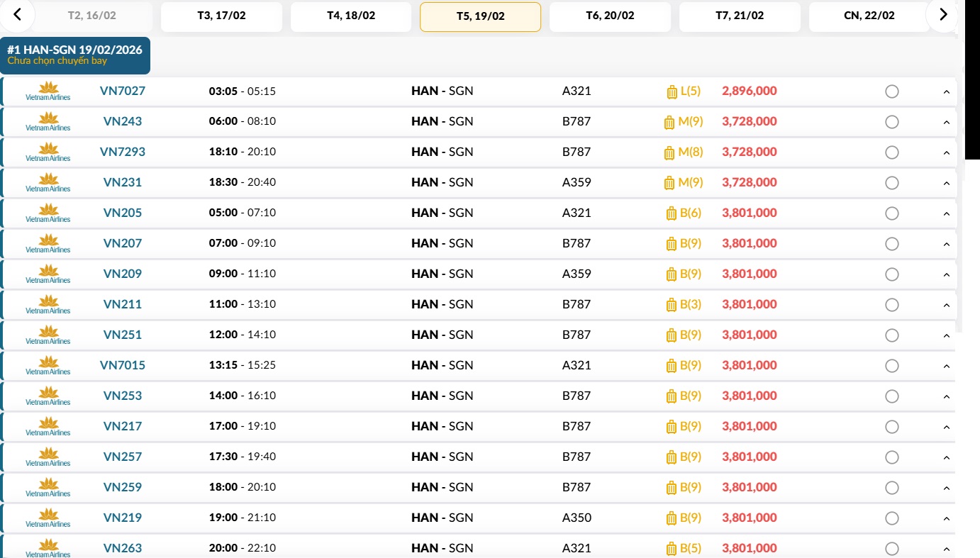
Task: Click the next week arrow icon
Action: tap(943, 15)
